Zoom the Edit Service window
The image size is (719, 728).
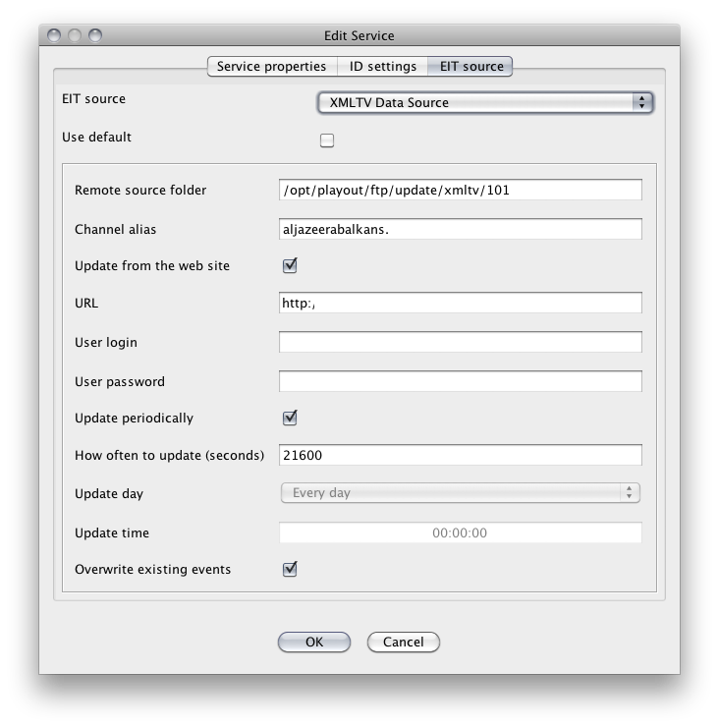95,35
